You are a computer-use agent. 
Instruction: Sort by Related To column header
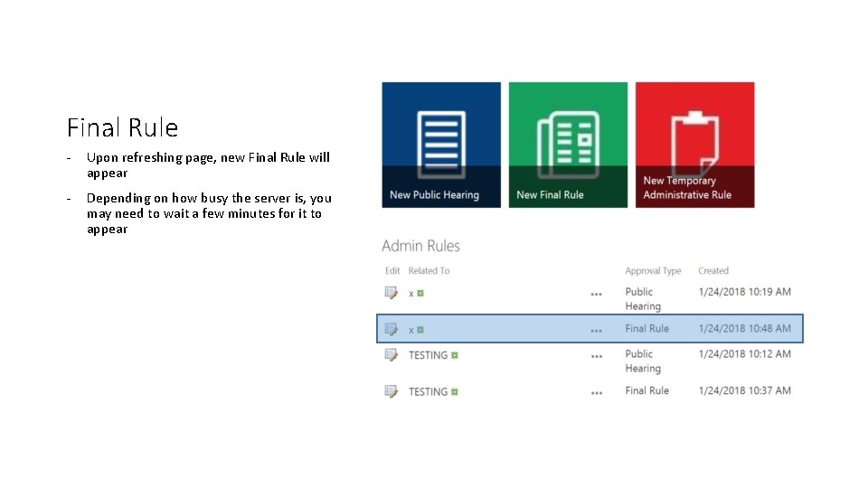429,270
